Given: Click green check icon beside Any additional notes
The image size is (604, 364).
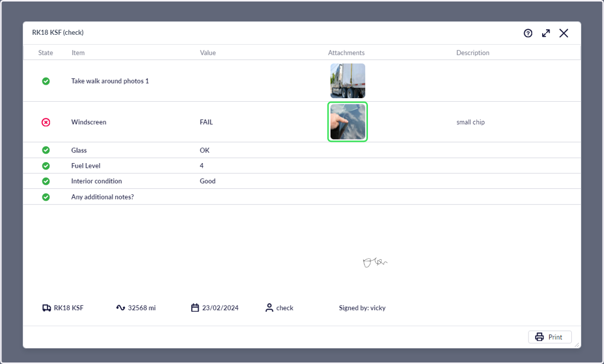Looking at the screenshot, I should coord(46,197).
